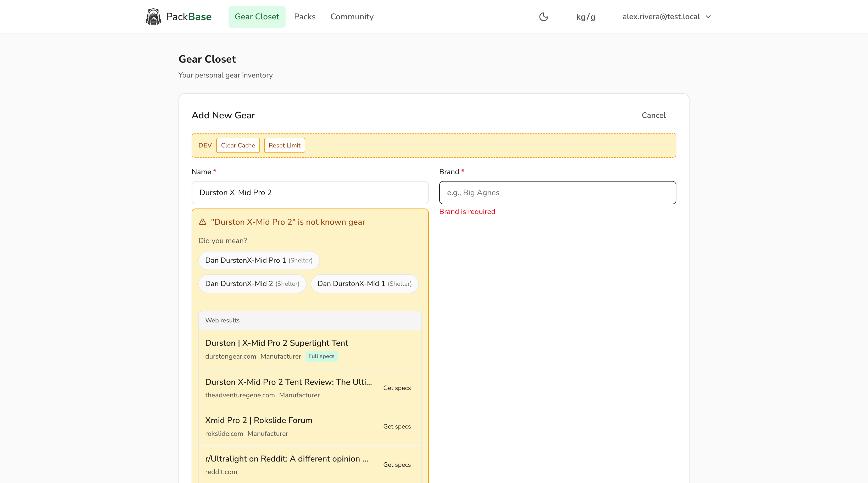Get specs from the r/Ultralight Reddit post
The width and height of the screenshot is (868, 483).
click(x=397, y=464)
